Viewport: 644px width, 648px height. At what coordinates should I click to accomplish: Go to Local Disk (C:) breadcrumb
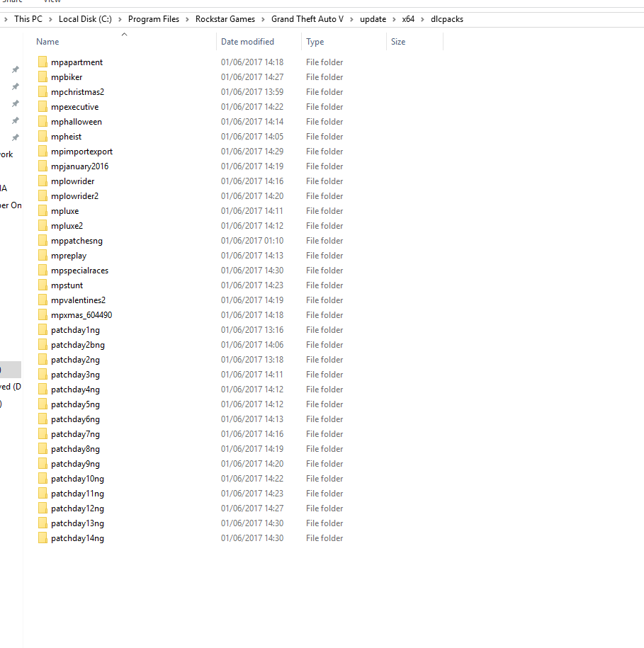pyautogui.click(x=85, y=19)
